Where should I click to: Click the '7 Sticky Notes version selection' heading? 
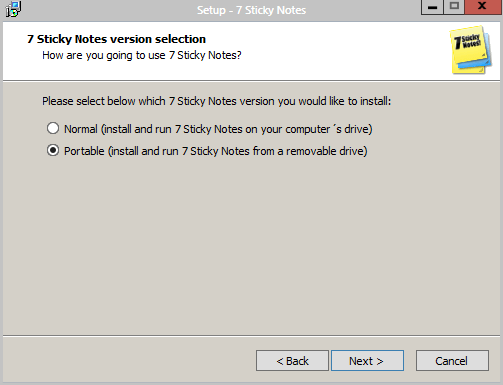(x=116, y=39)
